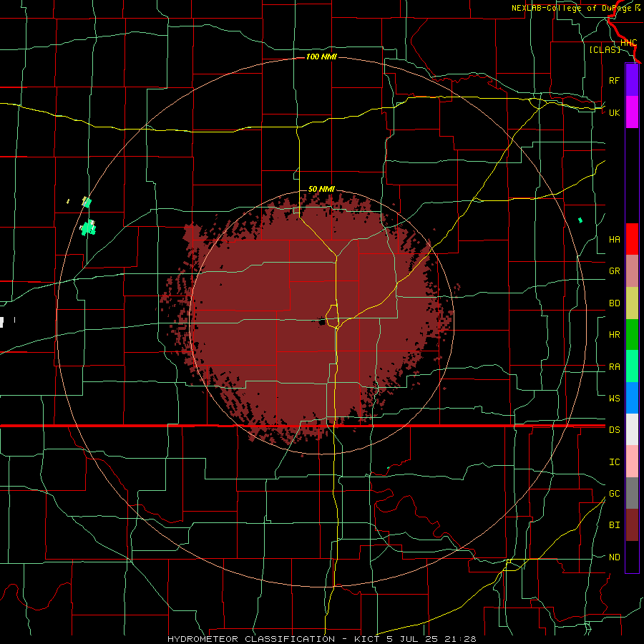Viewport: 644px width, 644px height.
Task: Click the ND legend label
Action: pos(614,557)
